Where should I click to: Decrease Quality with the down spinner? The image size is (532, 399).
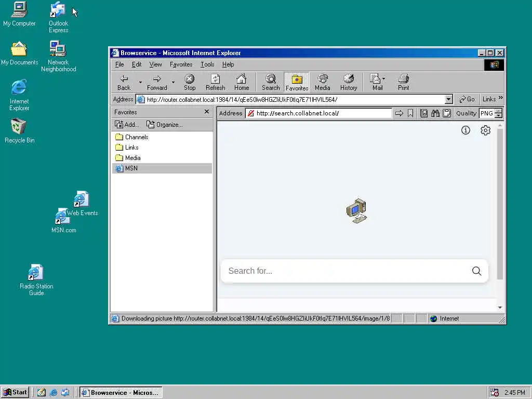tap(498, 116)
